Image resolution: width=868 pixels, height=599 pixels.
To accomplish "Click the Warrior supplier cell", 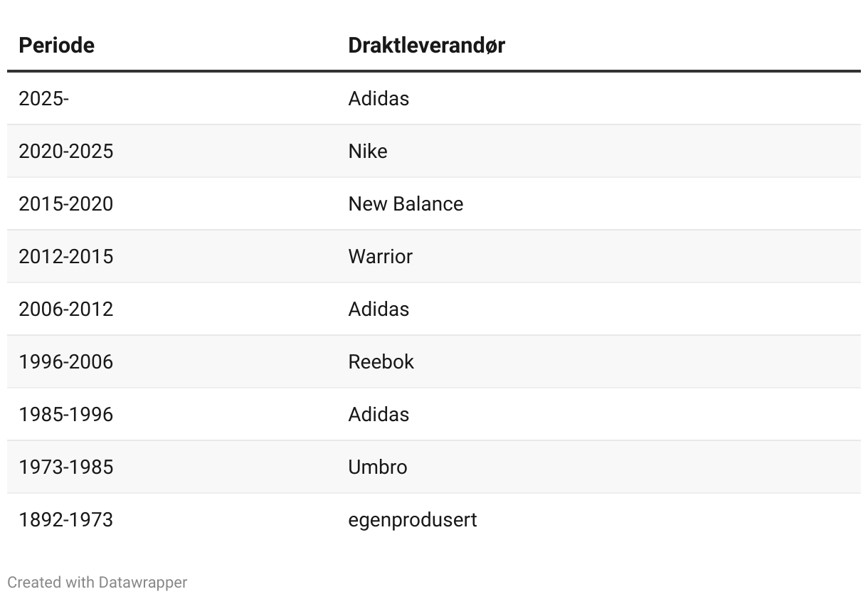I will tap(381, 256).
